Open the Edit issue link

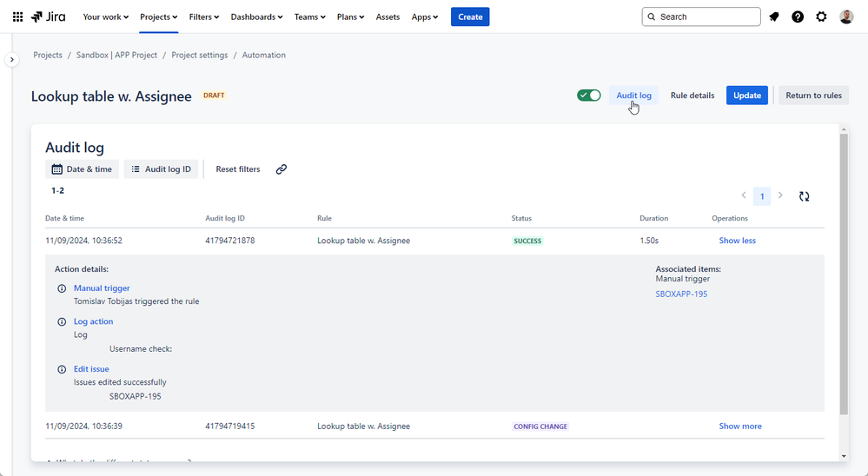tap(91, 369)
